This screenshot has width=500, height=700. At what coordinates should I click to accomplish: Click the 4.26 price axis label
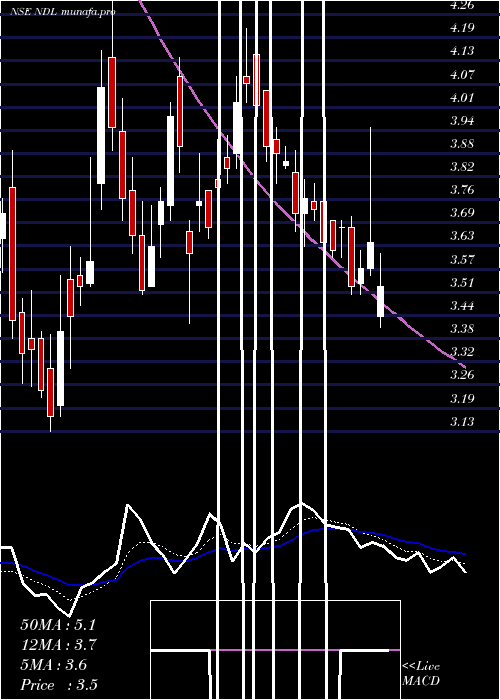coord(462,5)
